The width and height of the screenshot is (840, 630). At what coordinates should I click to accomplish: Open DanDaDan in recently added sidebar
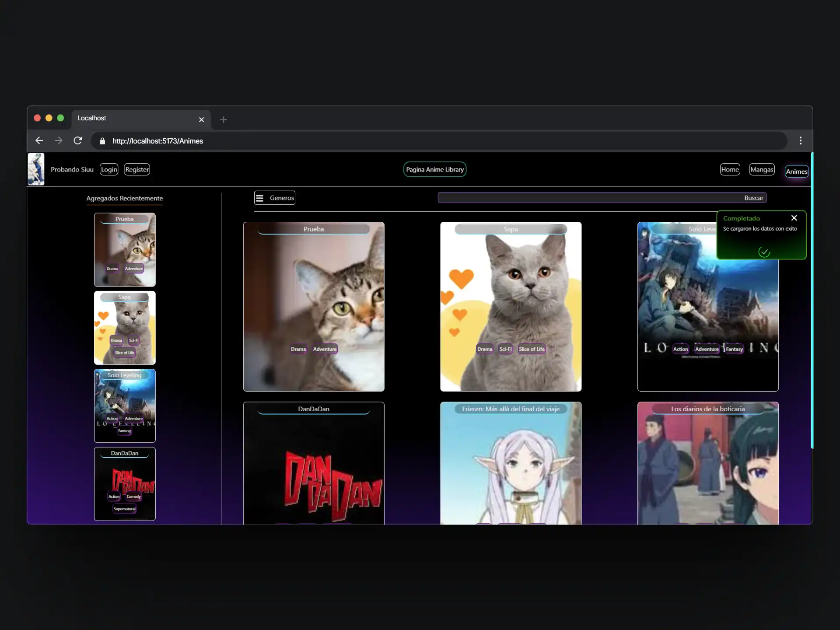pyautogui.click(x=125, y=483)
